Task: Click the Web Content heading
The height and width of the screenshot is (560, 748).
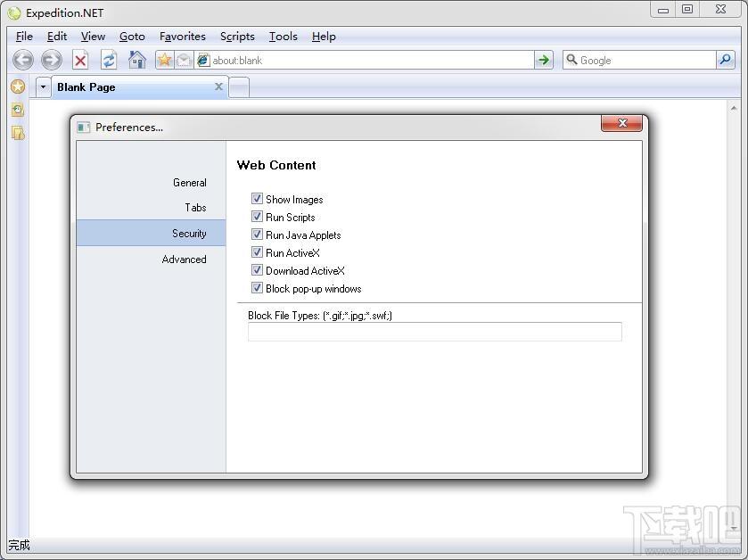Action: coord(276,165)
